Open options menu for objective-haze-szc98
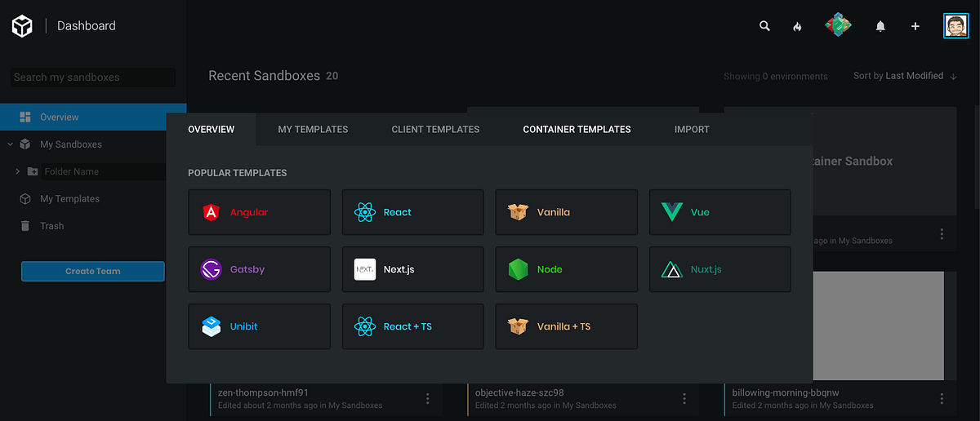 (x=684, y=399)
